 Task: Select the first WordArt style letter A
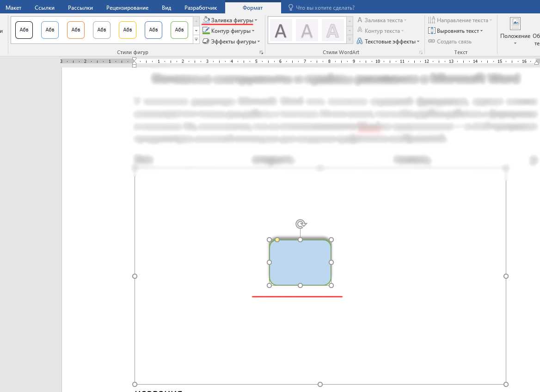pos(281,31)
